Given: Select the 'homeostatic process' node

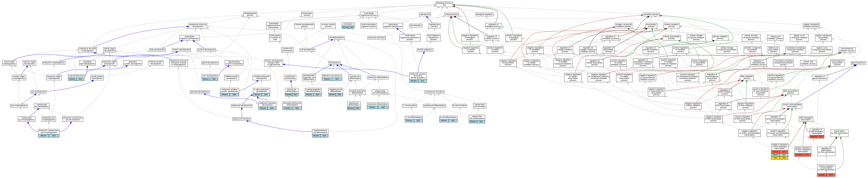Looking at the screenshot, I should pyautogui.click(x=307, y=14).
